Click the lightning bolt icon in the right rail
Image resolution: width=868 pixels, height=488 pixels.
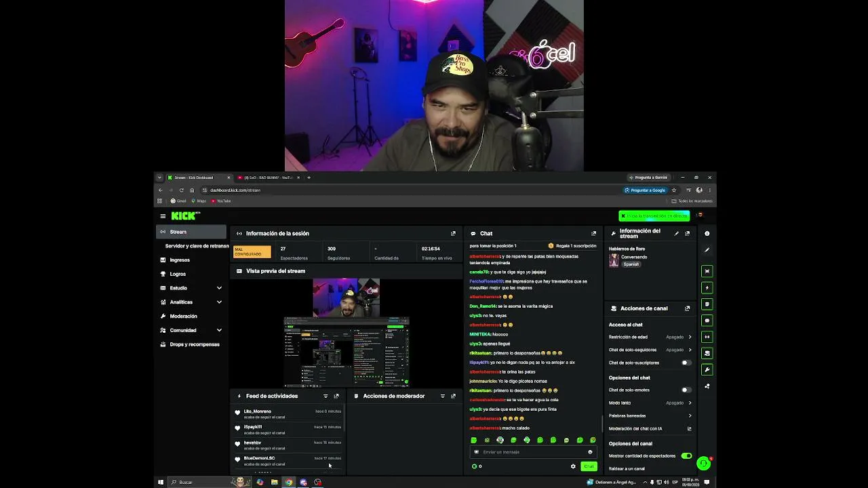click(707, 288)
